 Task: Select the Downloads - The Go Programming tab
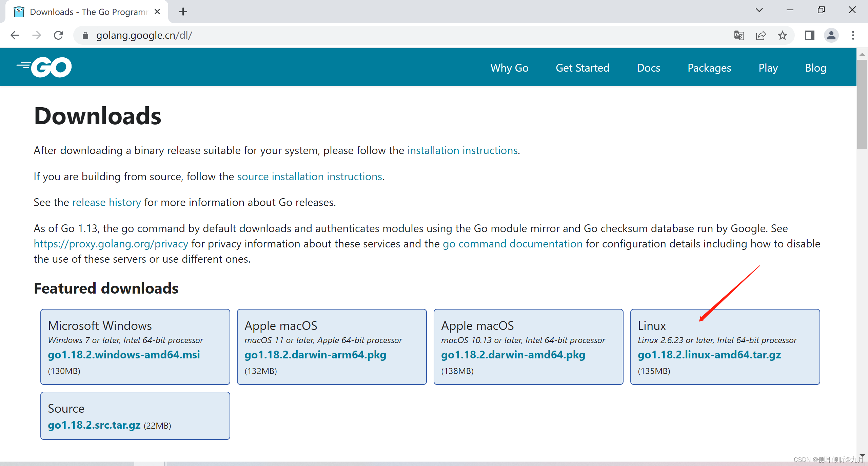pos(87,12)
